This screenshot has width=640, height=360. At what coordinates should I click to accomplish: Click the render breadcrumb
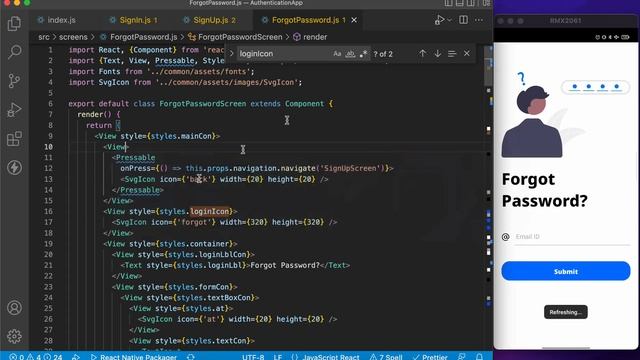(315, 37)
